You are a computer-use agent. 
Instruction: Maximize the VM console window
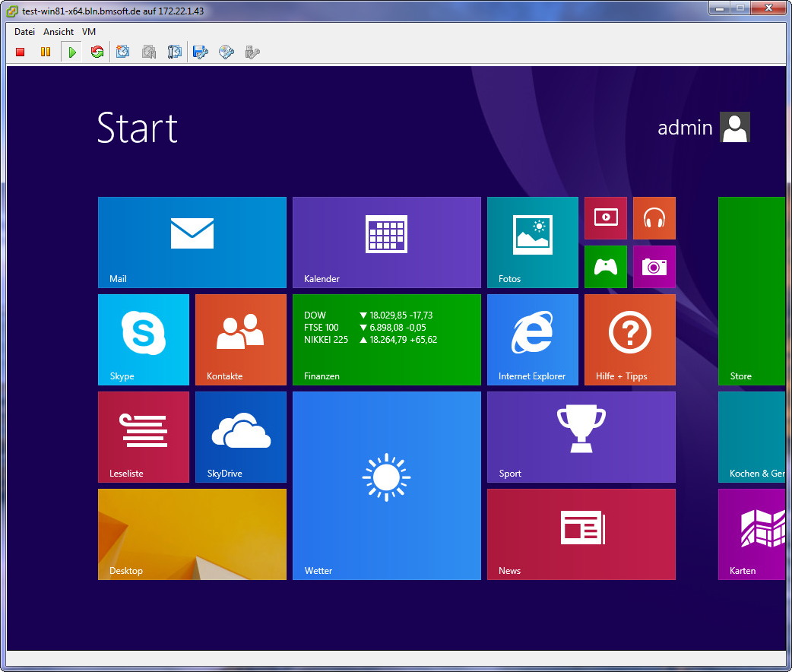click(x=740, y=8)
